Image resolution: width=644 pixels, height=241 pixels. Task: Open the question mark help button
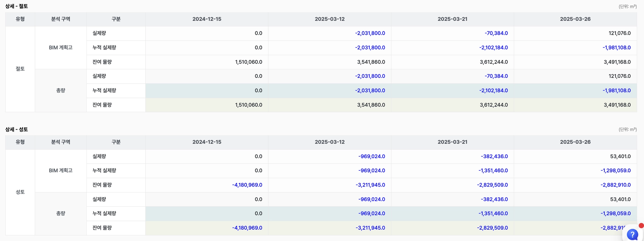click(x=632, y=234)
